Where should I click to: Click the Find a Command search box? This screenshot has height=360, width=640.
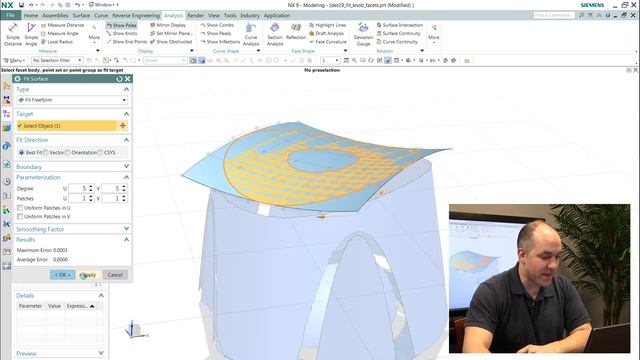point(553,16)
